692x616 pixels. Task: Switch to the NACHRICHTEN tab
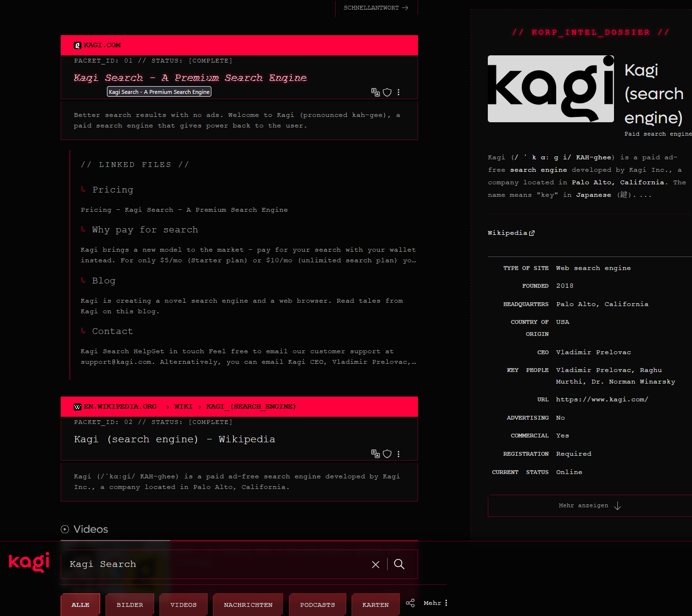pos(248,604)
